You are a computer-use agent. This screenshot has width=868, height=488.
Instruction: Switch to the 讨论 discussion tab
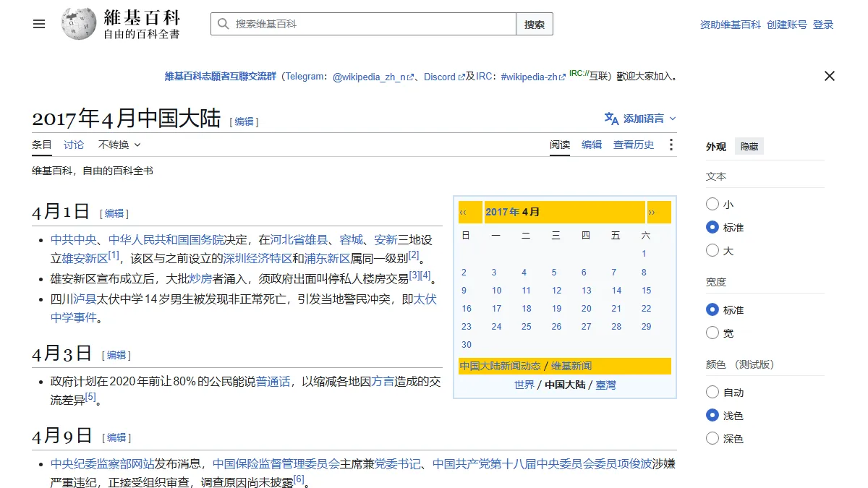(x=74, y=145)
